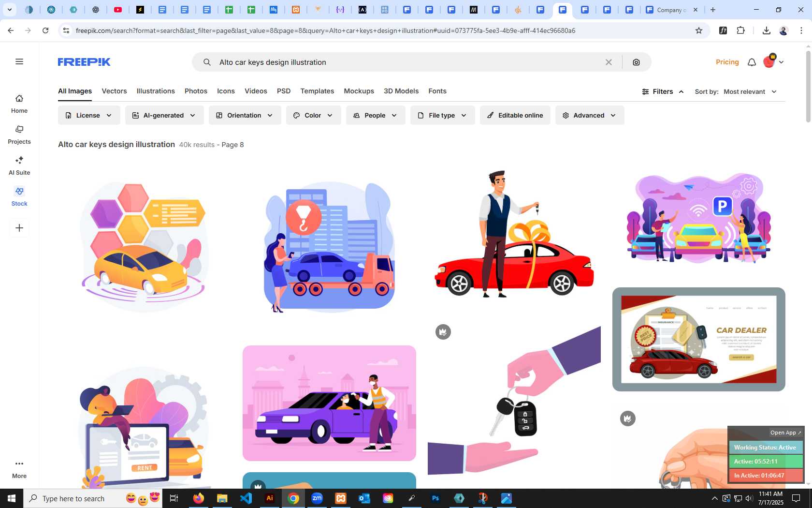Open the user avatar menu
Viewport: 812px width, 508px height.
pos(773,61)
